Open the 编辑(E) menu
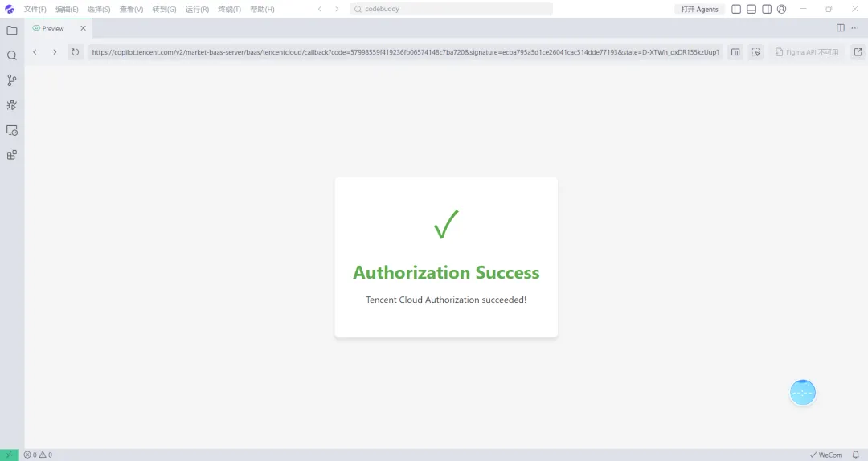Screen dimensions: 868x461 click(x=67, y=9)
